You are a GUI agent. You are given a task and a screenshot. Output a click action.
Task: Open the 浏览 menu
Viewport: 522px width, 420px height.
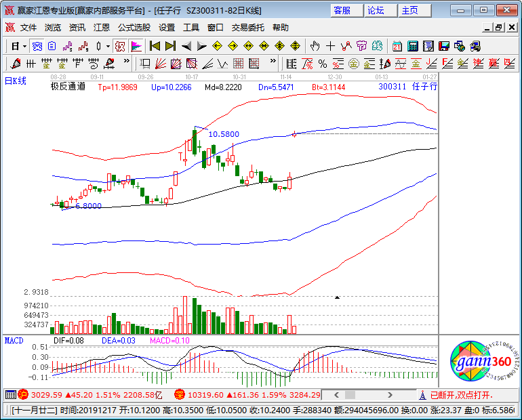(53, 28)
